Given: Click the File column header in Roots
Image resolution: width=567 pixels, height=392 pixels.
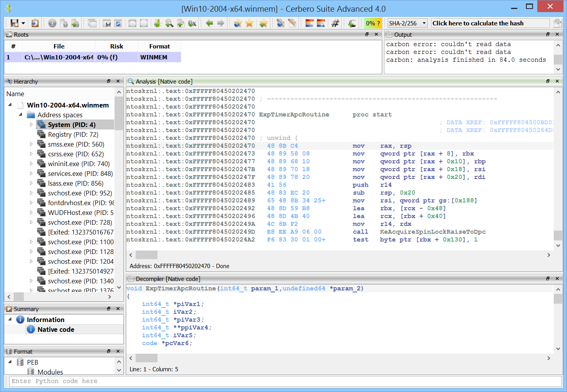Looking at the screenshot, I should pyautogui.click(x=59, y=46).
